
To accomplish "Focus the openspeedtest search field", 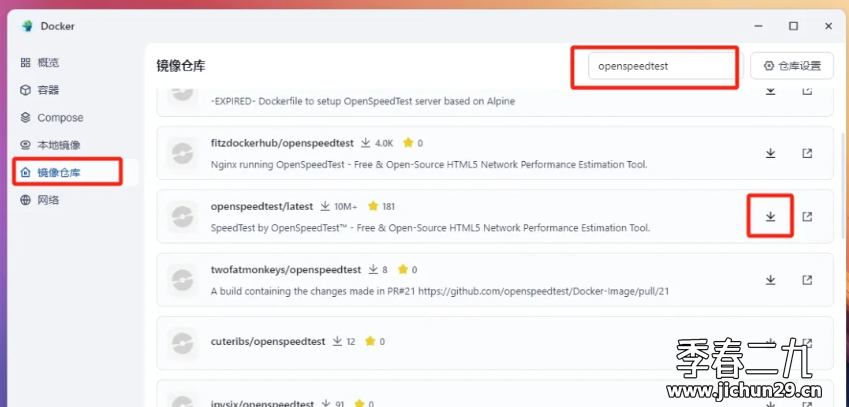I will tap(665, 66).
